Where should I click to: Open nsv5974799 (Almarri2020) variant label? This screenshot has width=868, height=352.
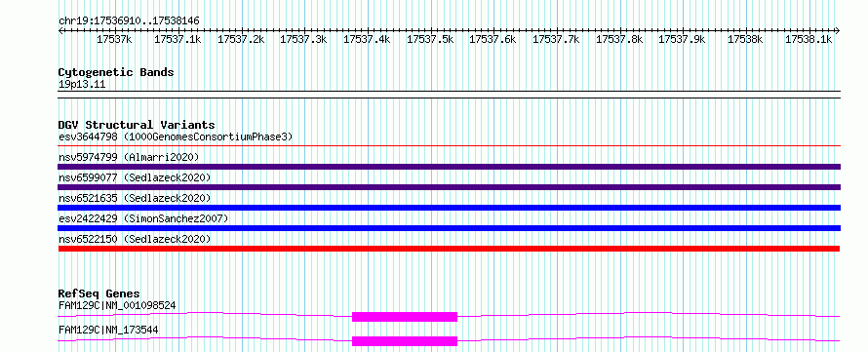[129, 157]
